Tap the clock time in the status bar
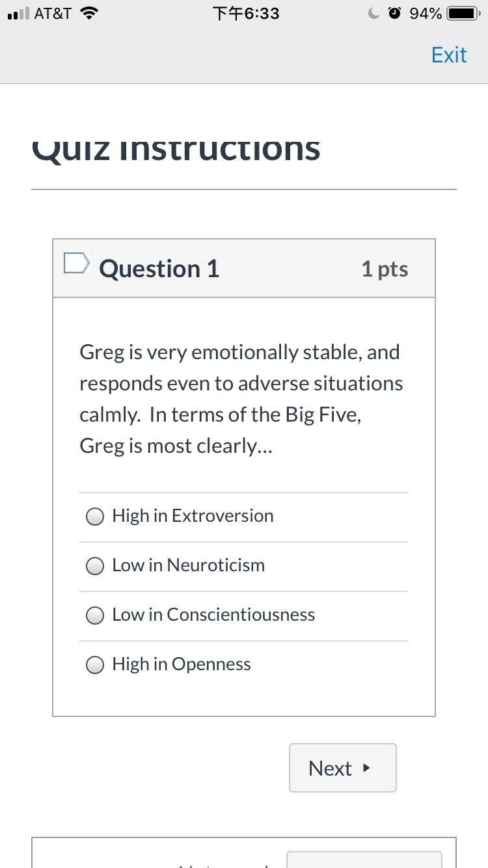Viewport: 488px width, 868px height. [x=245, y=14]
